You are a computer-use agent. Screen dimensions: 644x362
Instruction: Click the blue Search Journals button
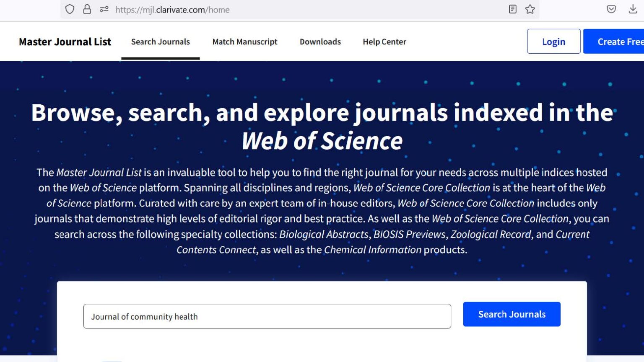[x=512, y=314]
